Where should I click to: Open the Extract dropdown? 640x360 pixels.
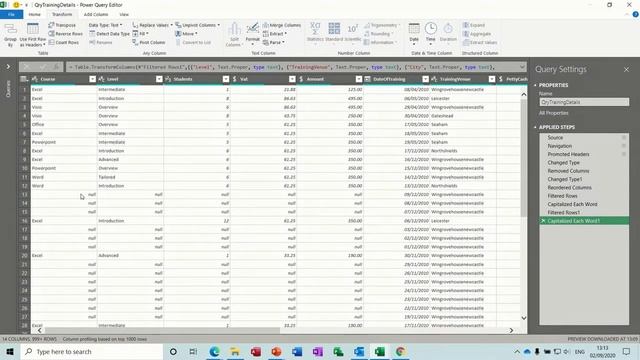click(275, 34)
